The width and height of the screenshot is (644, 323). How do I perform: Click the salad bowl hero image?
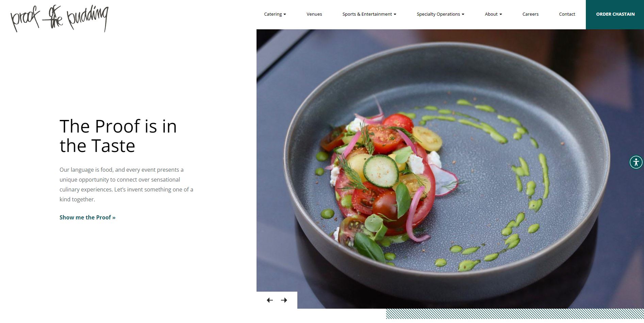[450, 169]
